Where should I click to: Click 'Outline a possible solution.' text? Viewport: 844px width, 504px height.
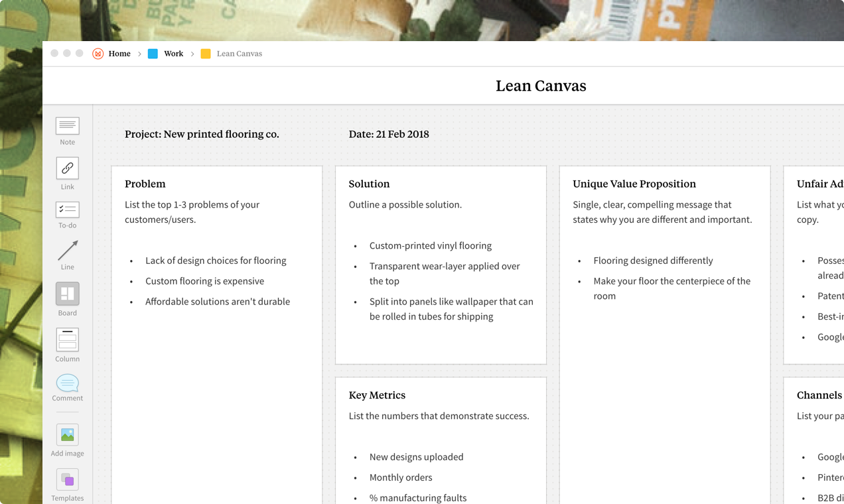[405, 205]
